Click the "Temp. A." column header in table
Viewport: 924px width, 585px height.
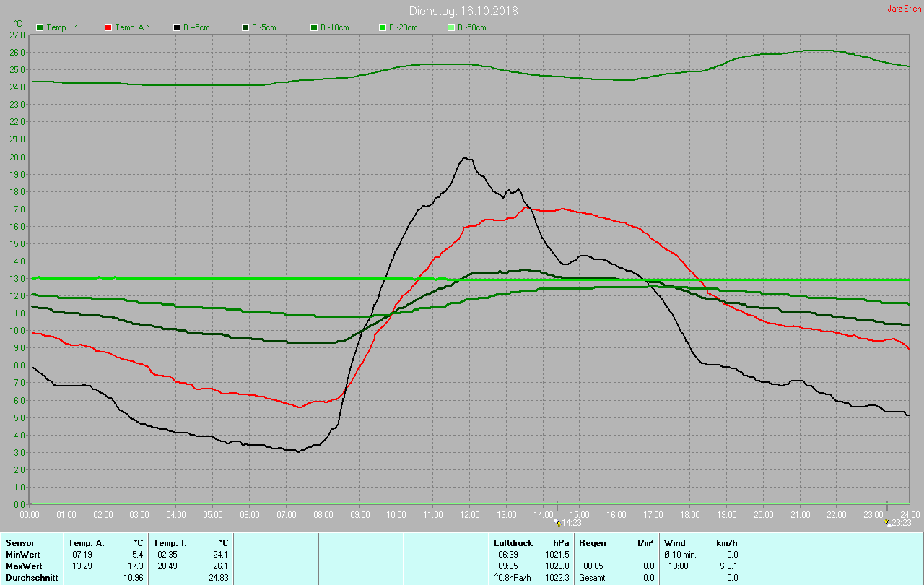87,543
